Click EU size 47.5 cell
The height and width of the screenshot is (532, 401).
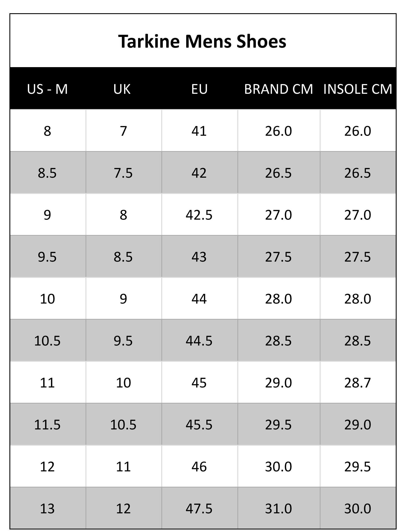(200, 509)
